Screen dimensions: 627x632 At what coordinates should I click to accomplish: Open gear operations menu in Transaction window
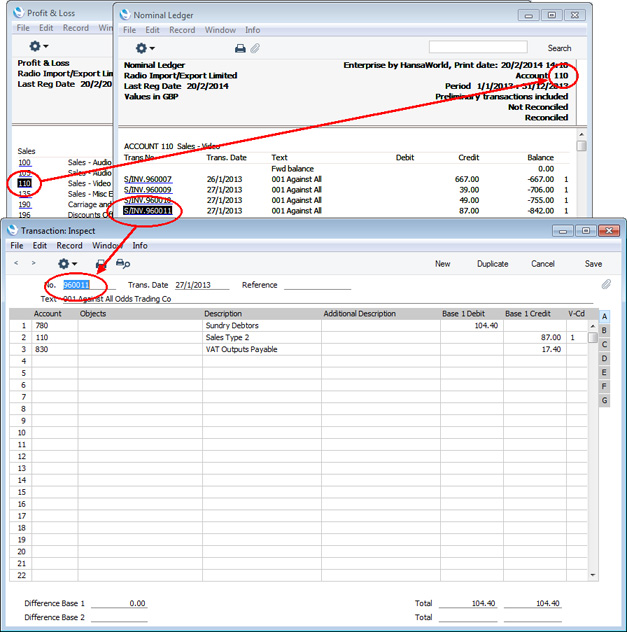tap(67, 264)
